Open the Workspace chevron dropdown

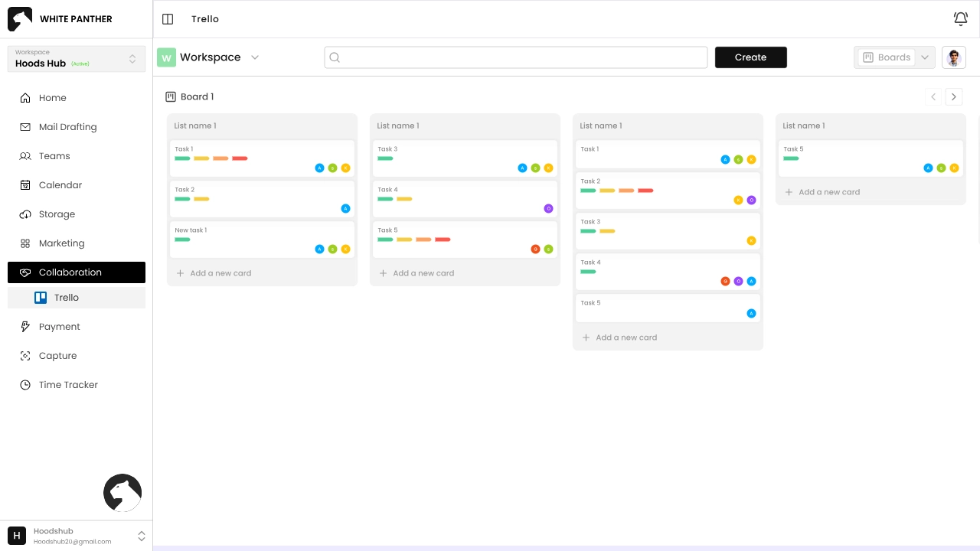pos(255,57)
